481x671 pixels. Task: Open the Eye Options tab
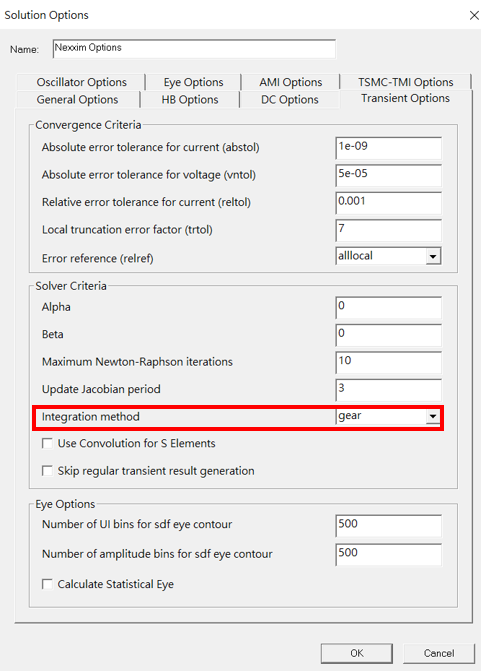point(193,82)
